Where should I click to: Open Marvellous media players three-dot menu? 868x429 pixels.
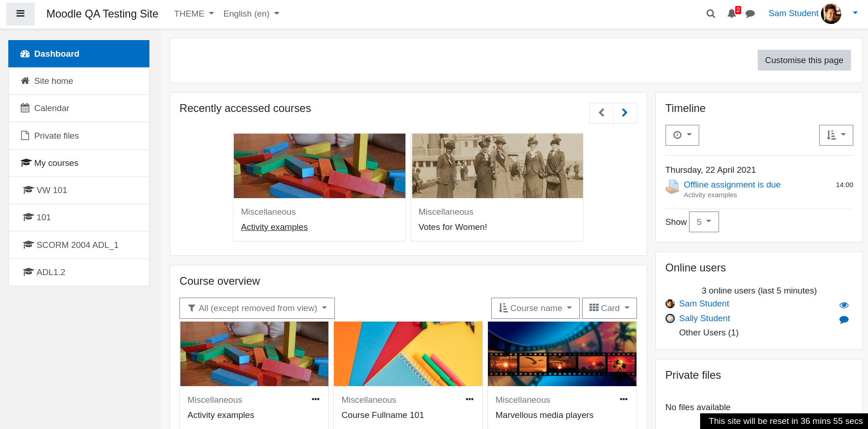pyautogui.click(x=624, y=400)
